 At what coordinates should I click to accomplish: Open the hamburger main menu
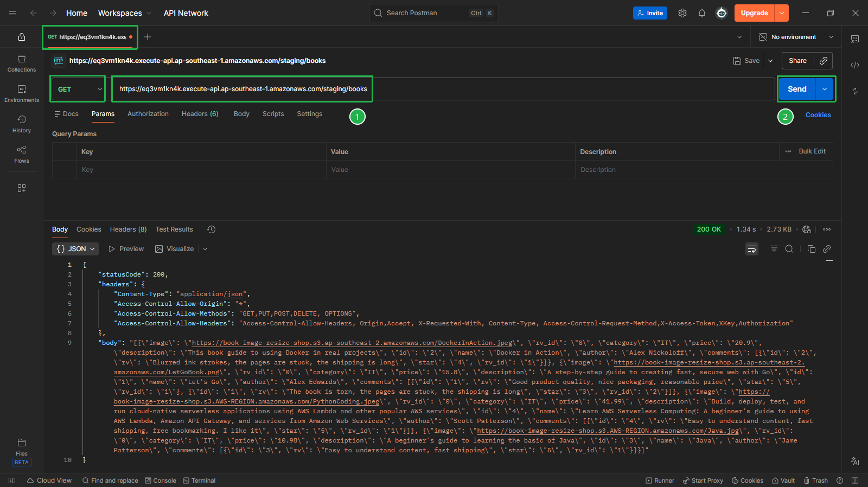(12, 13)
